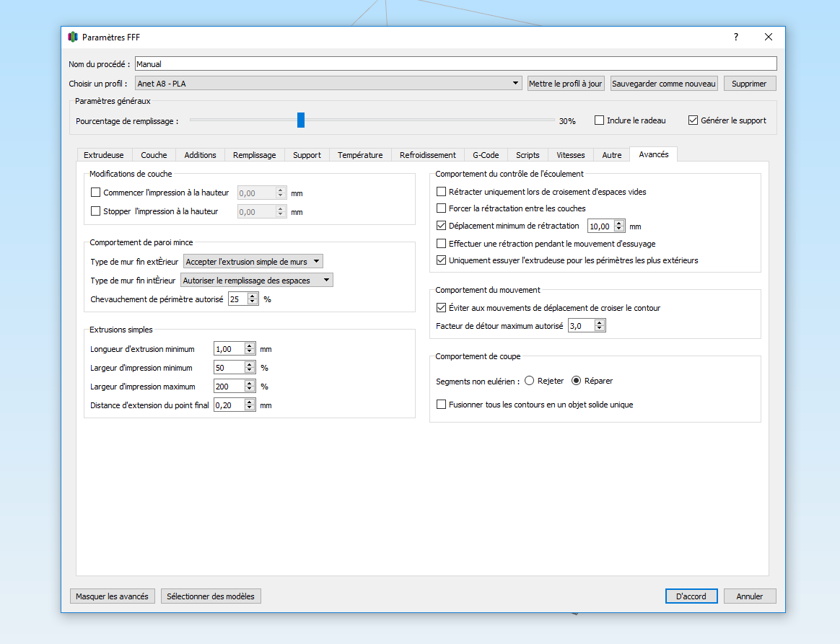The width and height of the screenshot is (840, 644).
Task: Click the Distance d'extension du point final stepper
Action: [x=250, y=405]
